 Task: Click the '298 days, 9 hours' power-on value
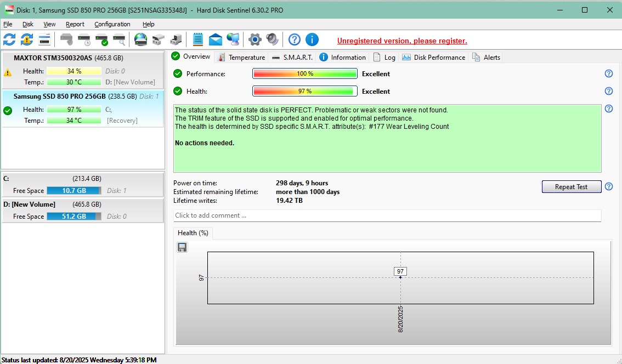pos(302,183)
